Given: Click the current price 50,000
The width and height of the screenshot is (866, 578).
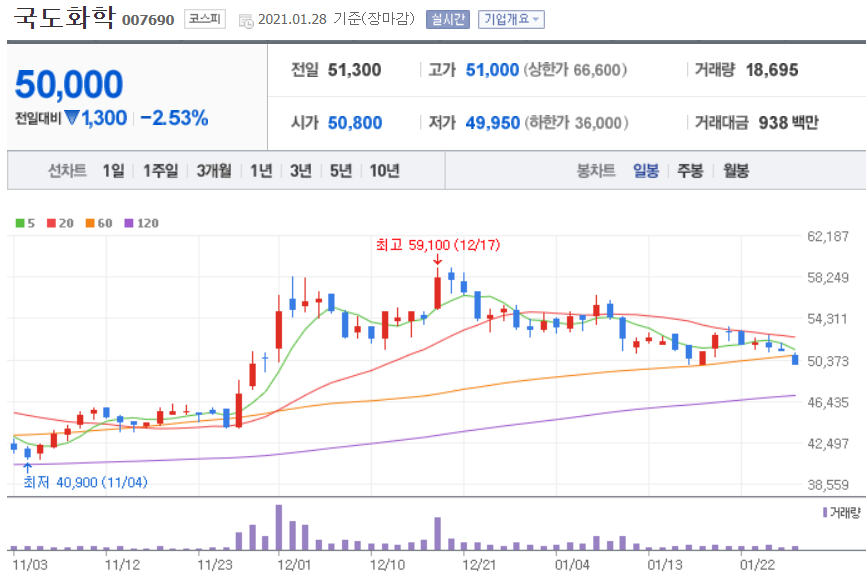Looking at the screenshot, I should pos(69,84).
